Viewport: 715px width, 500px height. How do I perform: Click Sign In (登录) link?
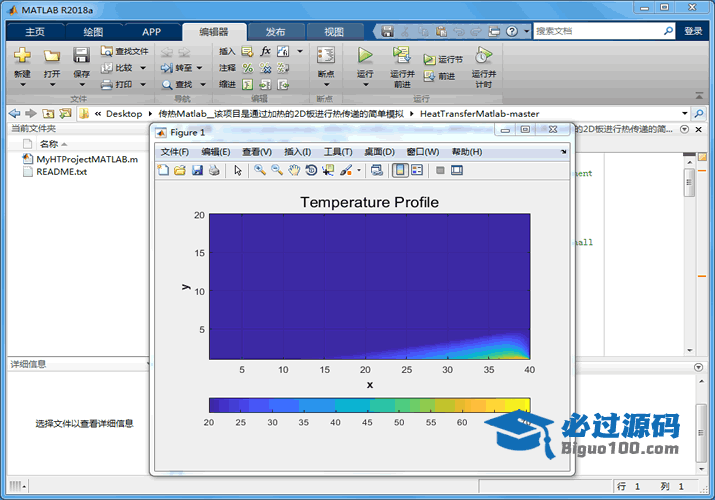coord(693,31)
